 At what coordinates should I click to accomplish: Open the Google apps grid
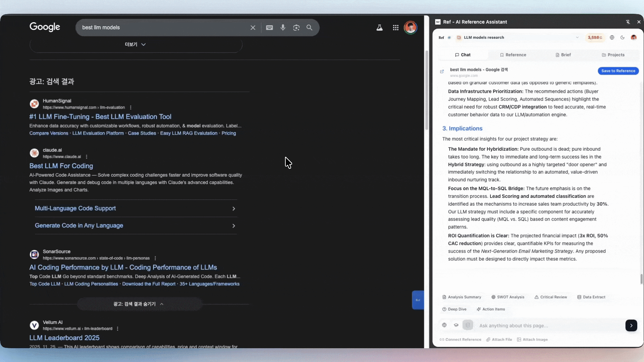396,28
